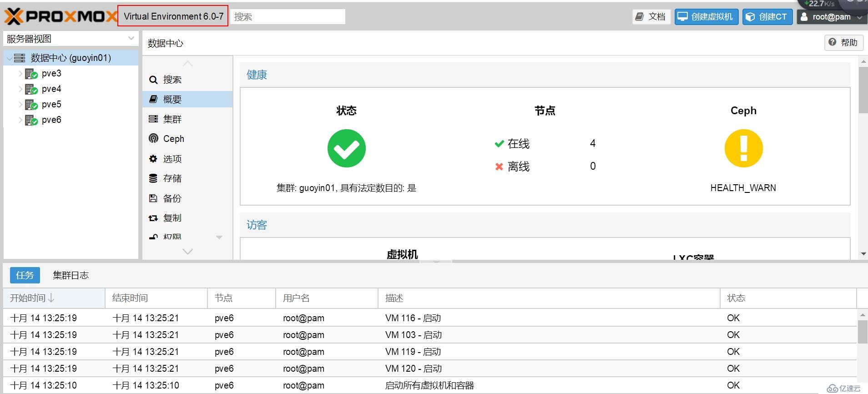Click the yellow Ceph warning icon
The height and width of the screenshot is (394, 868).
click(x=743, y=148)
